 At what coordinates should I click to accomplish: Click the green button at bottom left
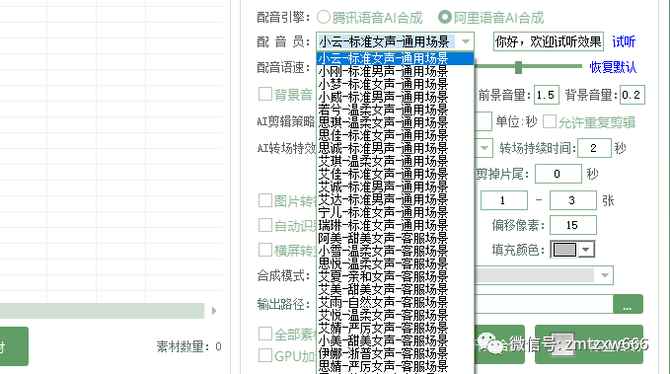click(x=14, y=346)
